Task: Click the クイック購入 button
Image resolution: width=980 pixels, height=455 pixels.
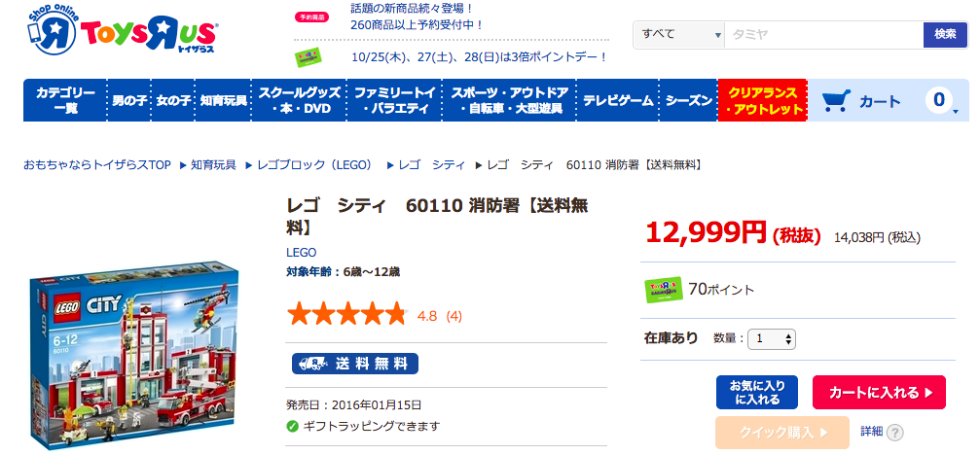Action: pyautogui.click(x=782, y=432)
